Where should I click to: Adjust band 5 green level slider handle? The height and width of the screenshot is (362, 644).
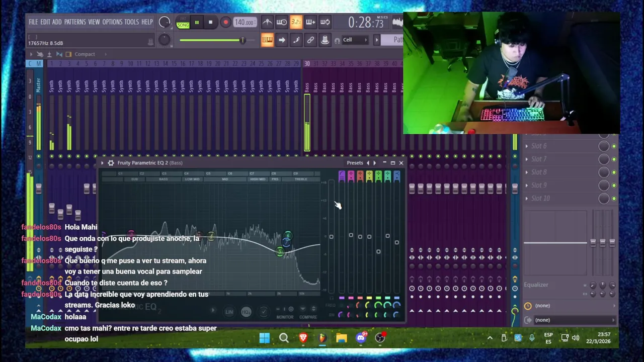pos(378,252)
